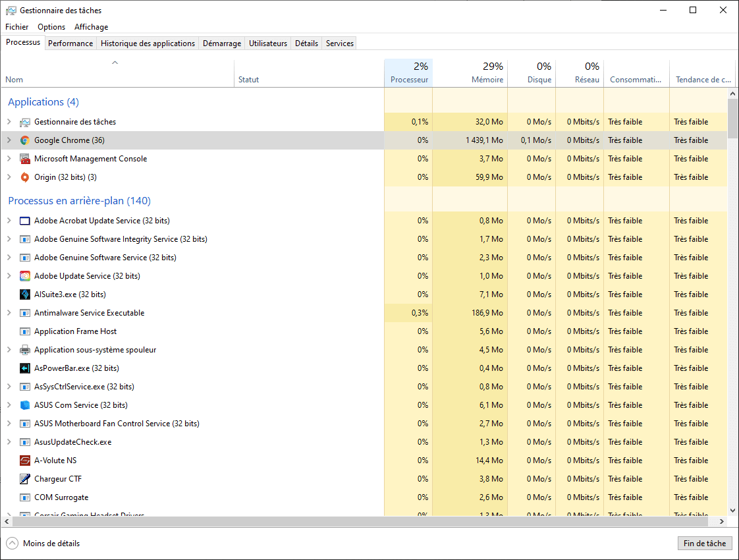Click the horizontal scrollbar right arrow
Screen dimensions: 739x560
(x=722, y=521)
